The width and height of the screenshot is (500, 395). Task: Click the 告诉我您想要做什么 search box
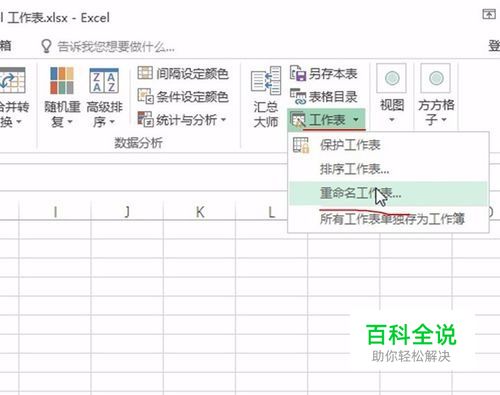coord(116,47)
